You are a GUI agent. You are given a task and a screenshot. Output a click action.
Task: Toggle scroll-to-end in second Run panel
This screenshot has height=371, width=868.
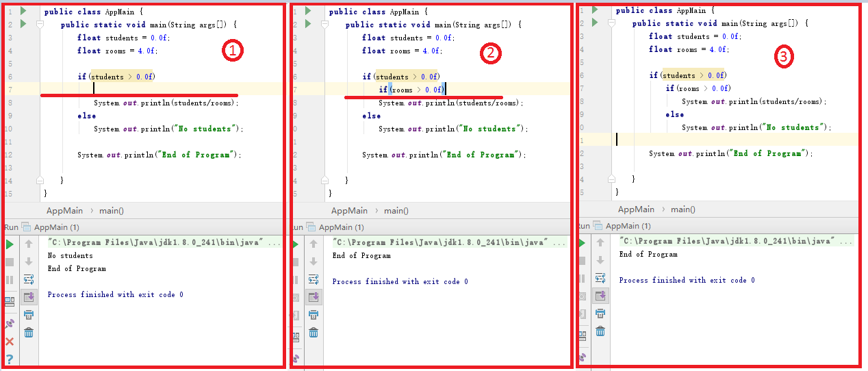click(314, 297)
